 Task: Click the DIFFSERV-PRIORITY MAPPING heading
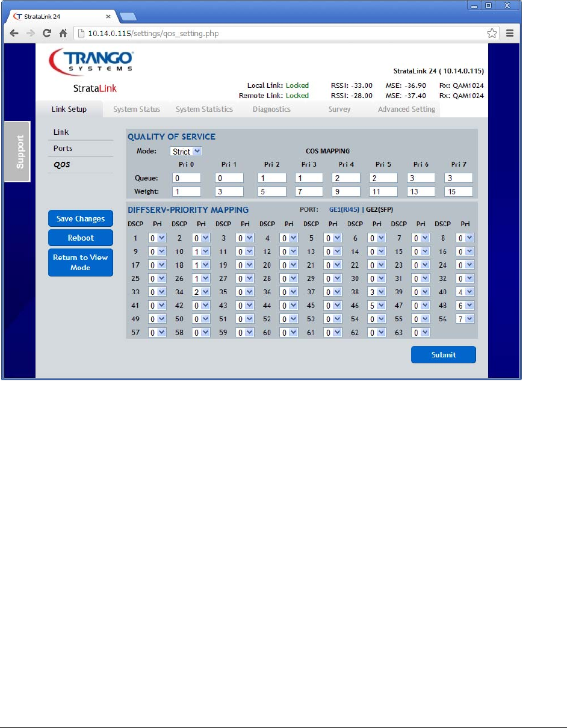(x=188, y=210)
